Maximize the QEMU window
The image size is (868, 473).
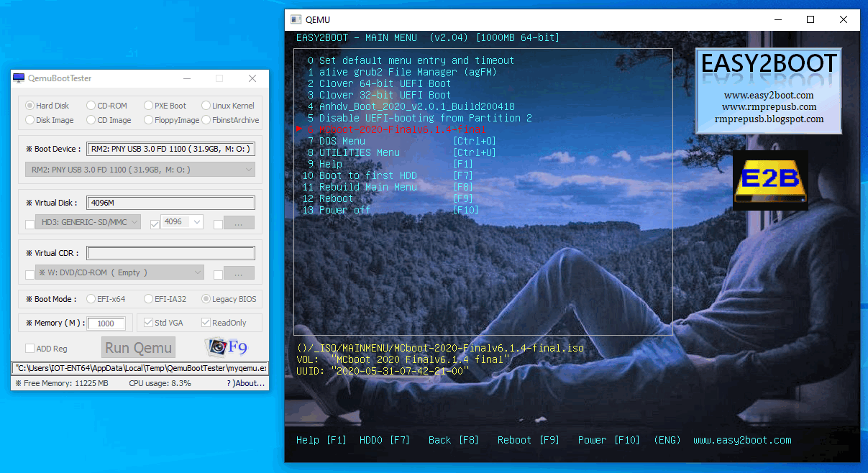click(810, 19)
